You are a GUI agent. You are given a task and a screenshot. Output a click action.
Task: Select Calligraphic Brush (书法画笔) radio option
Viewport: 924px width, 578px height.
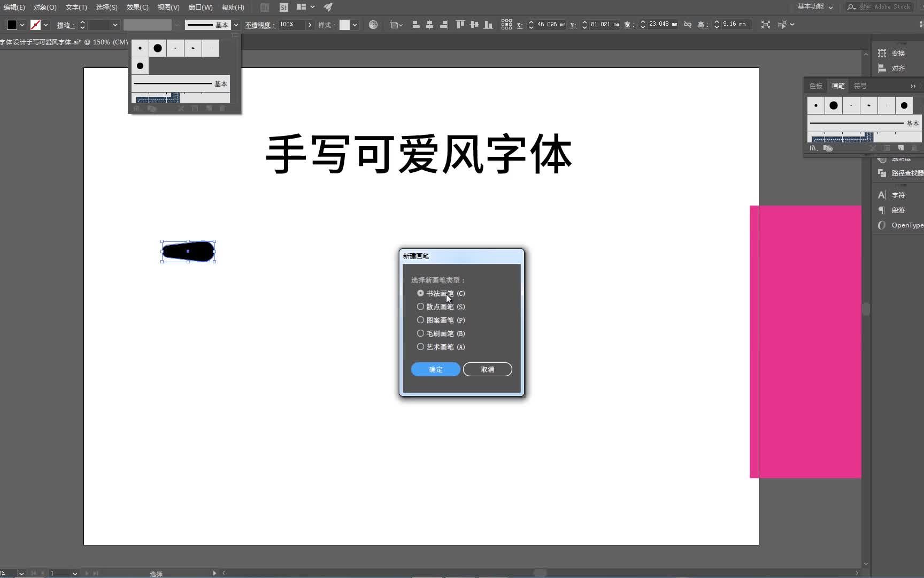tap(441, 293)
